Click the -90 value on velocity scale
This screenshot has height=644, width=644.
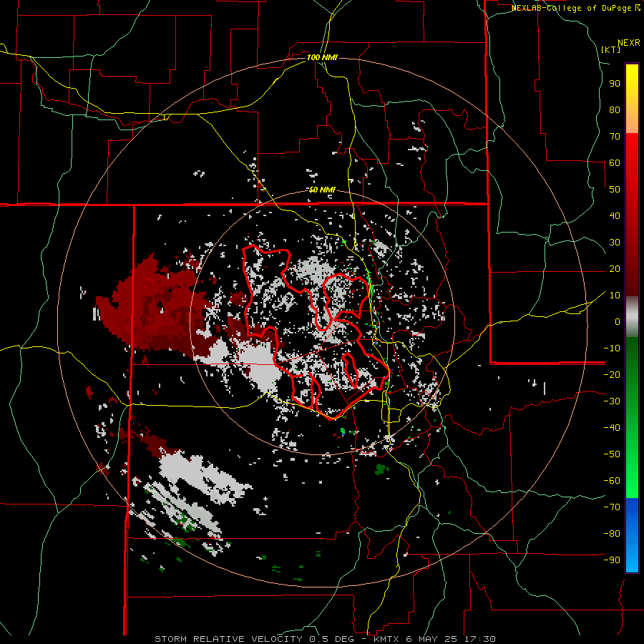tap(612, 560)
